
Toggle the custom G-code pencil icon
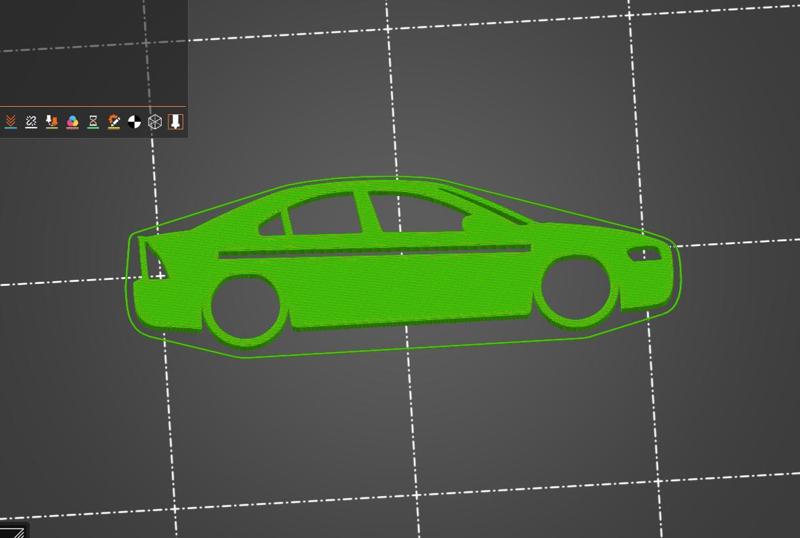(x=114, y=121)
